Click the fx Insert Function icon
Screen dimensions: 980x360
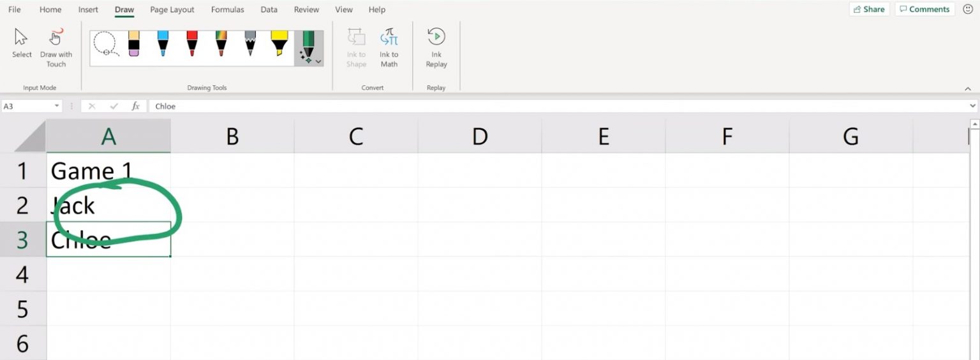click(135, 106)
